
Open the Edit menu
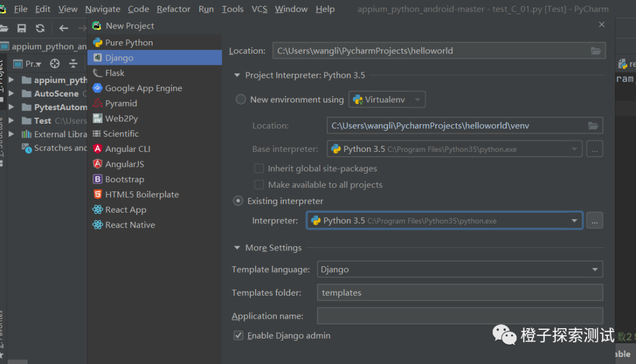click(42, 9)
